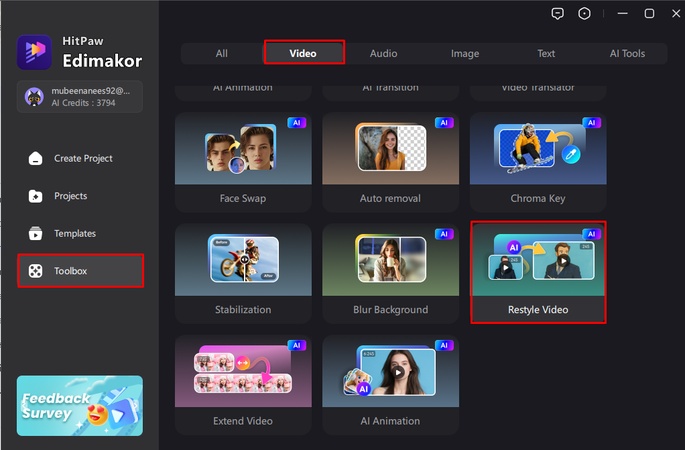Open the AI Tools tab
Screen dimensions: 685x450
coord(627,53)
